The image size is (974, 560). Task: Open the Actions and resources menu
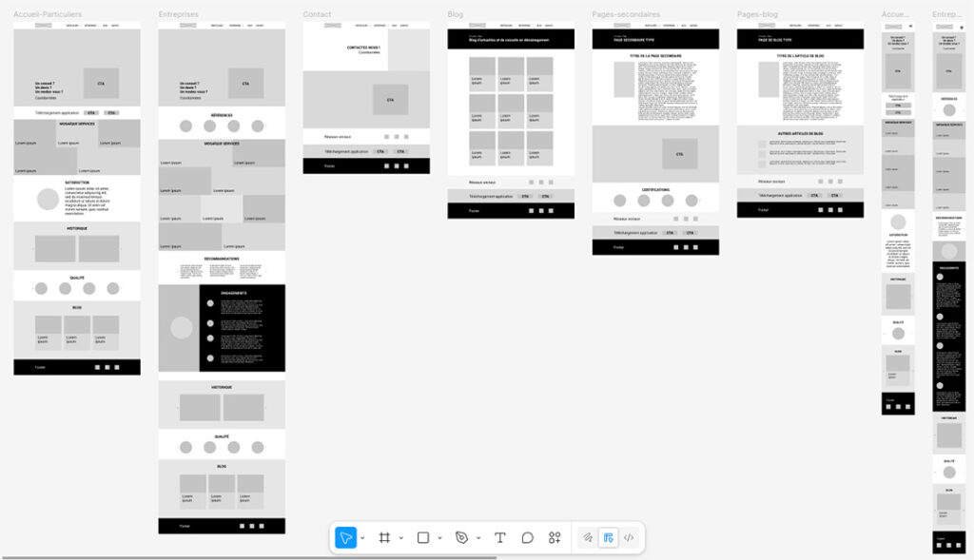555,538
